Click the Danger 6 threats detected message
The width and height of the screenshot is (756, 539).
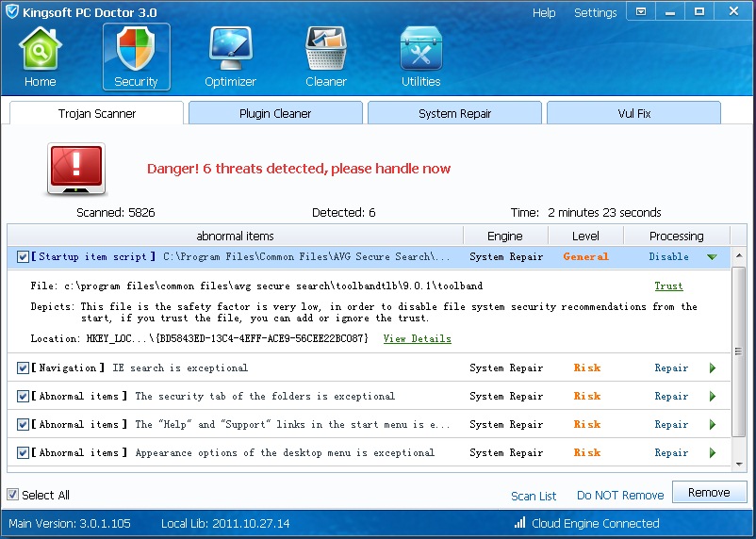tap(299, 169)
